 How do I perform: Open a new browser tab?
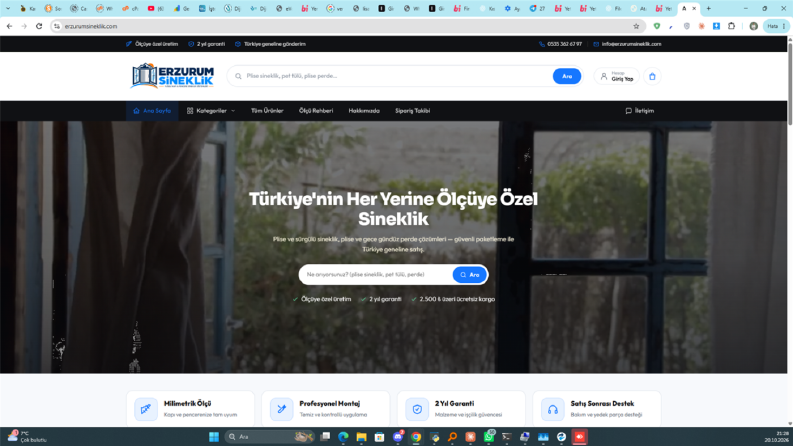tap(709, 9)
